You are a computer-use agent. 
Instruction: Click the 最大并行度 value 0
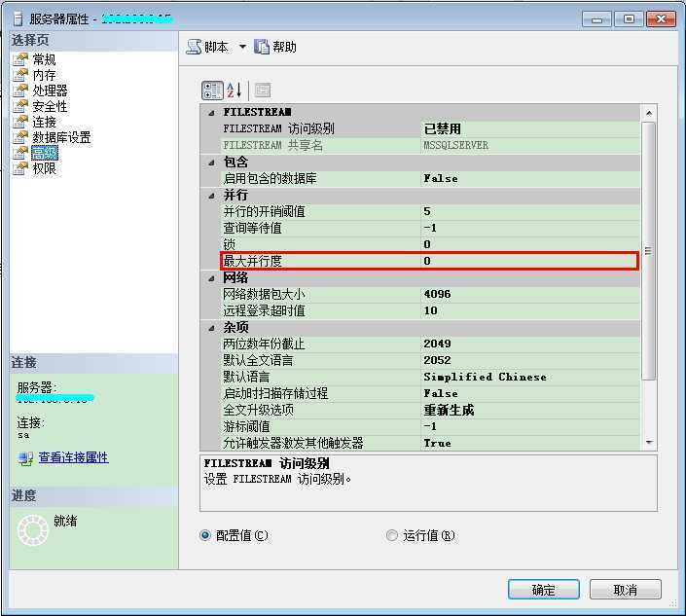427,261
